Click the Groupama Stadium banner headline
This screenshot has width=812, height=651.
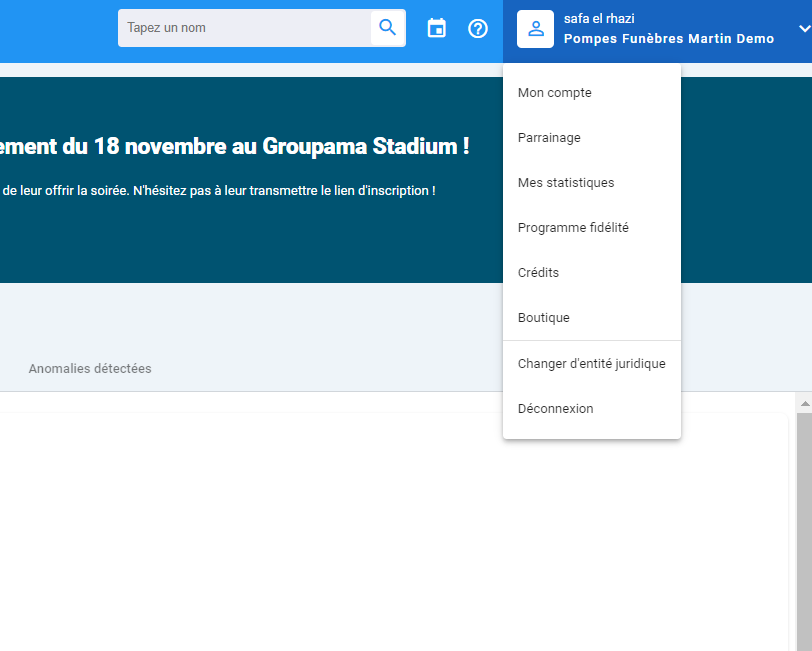pos(235,147)
